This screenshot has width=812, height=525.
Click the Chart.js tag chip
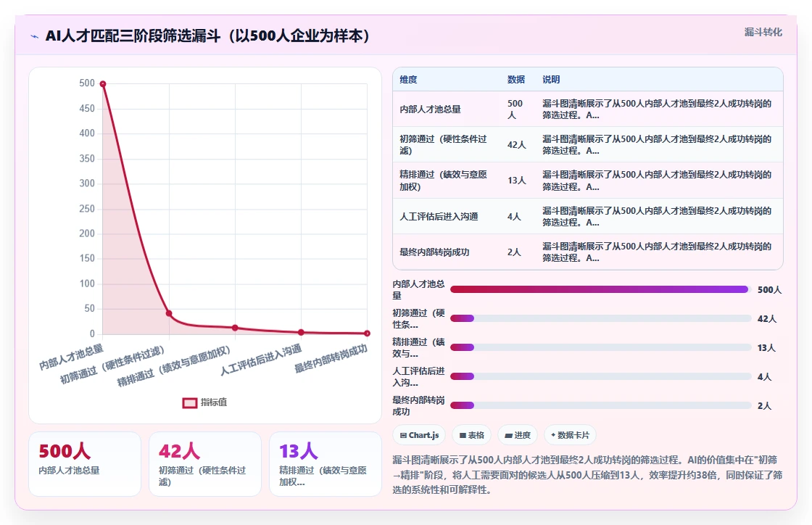click(x=420, y=435)
